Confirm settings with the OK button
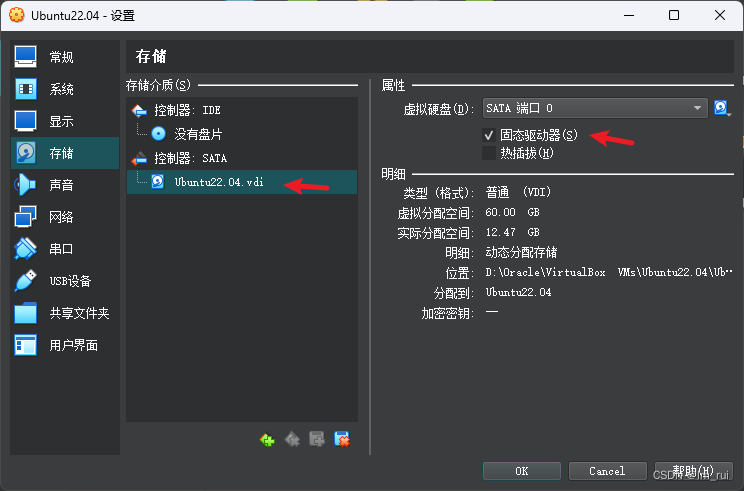The image size is (744, 491). click(x=522, y=471)
